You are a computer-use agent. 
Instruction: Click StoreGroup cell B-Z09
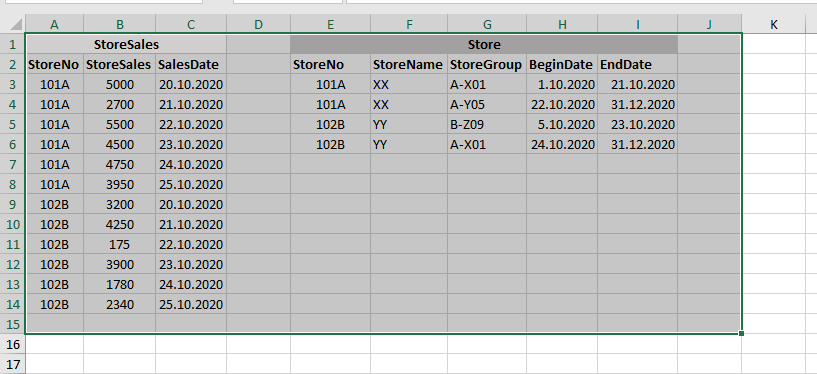coord(487,124)
